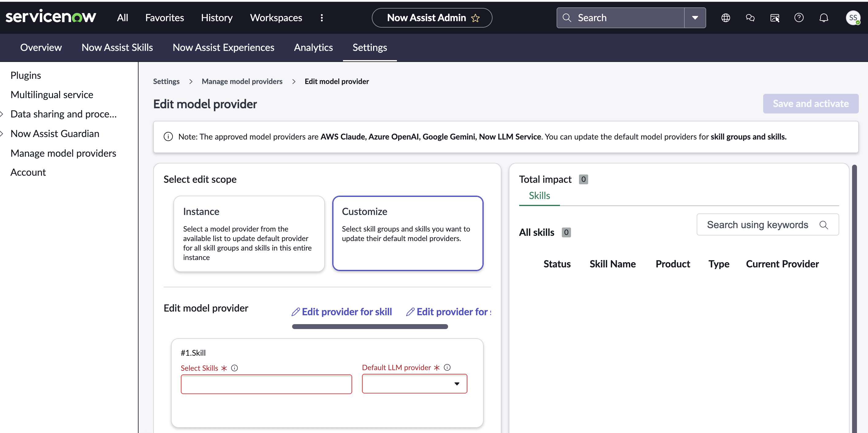The width and height of the screenshot is (868, 433).
Task: Favorite Now Assist Admin with star icon
Action: pyautogui.click(x=475, y=18)
